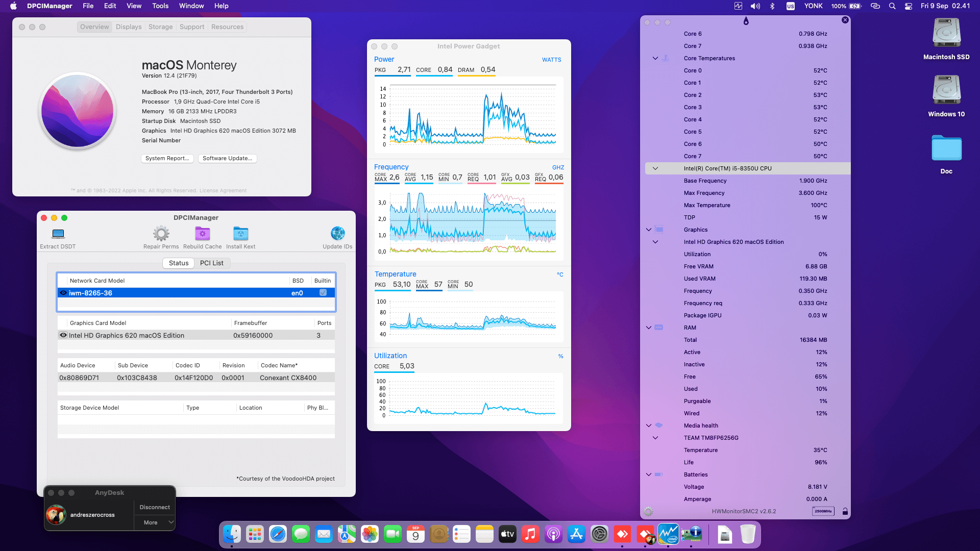Collapse Media health group
Viewport: 980px width, 551px height.
click(649, 425)
